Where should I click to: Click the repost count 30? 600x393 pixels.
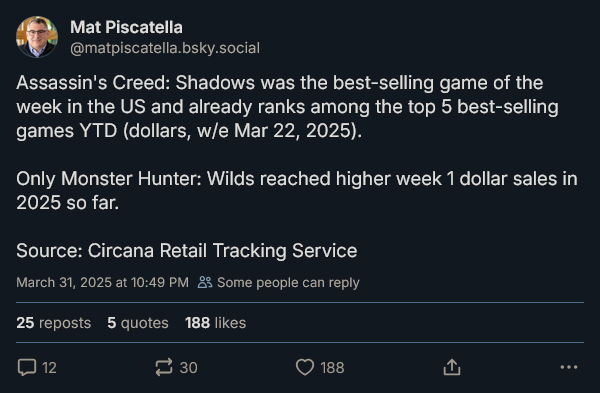click(189, 368)
